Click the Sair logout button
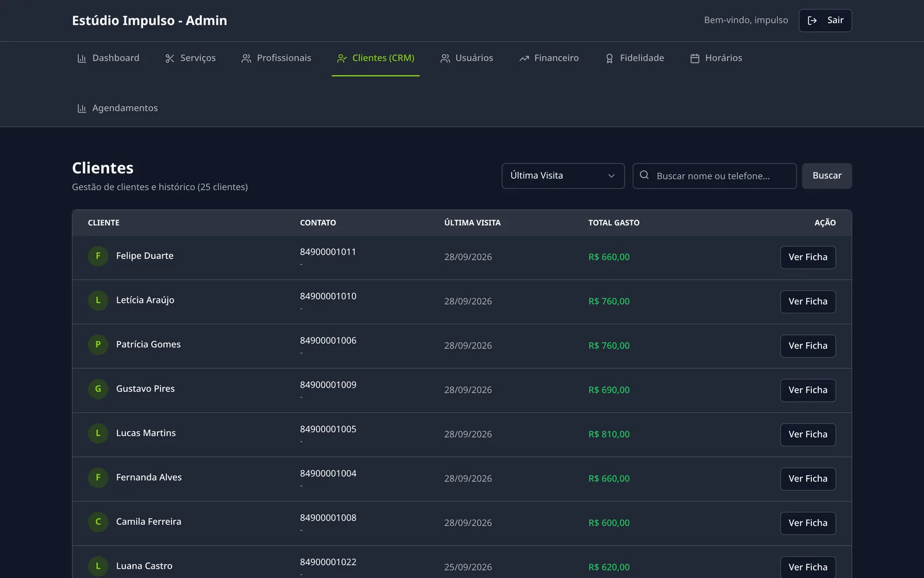 point(825,21)
